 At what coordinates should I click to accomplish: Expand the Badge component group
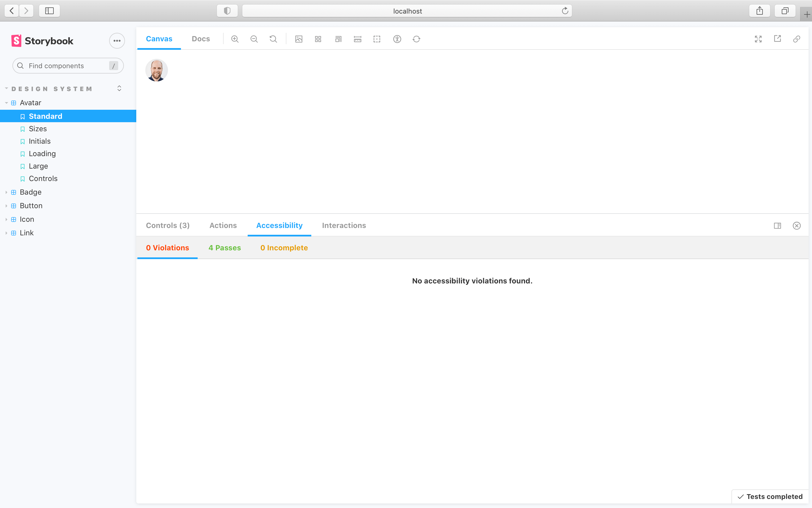[x=6, y=192]
